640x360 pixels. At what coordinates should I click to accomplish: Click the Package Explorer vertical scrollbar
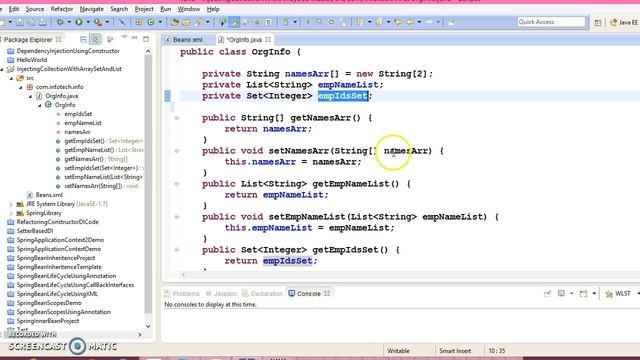tap(148, 184)
